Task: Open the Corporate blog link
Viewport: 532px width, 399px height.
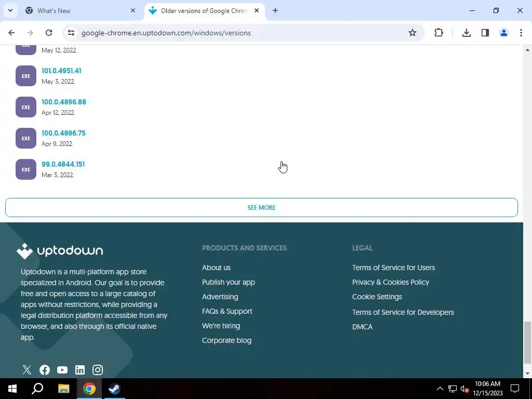Action: click(227, 341)
